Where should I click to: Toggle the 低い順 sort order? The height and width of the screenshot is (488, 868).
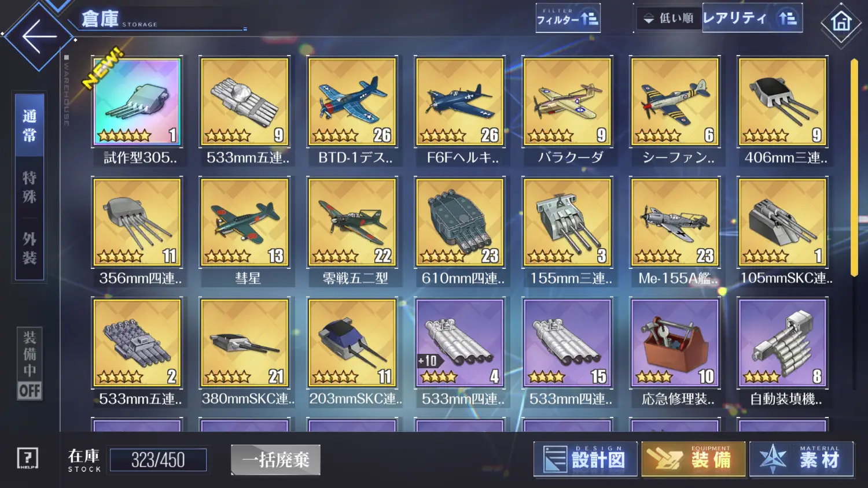[x=669, y=19]
